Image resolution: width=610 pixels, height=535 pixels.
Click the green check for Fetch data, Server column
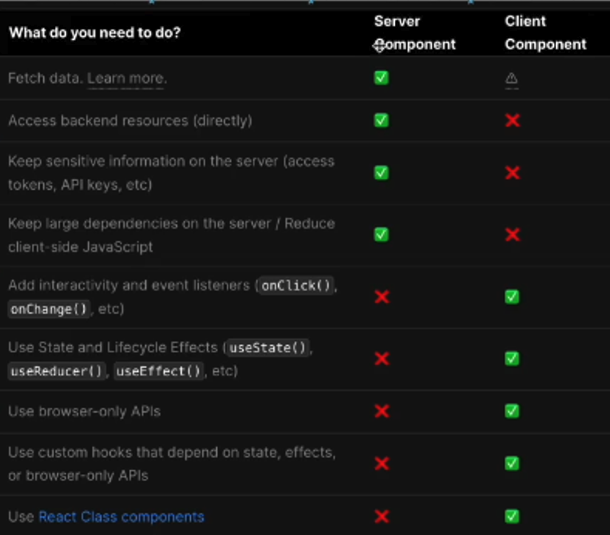point(381,78)
